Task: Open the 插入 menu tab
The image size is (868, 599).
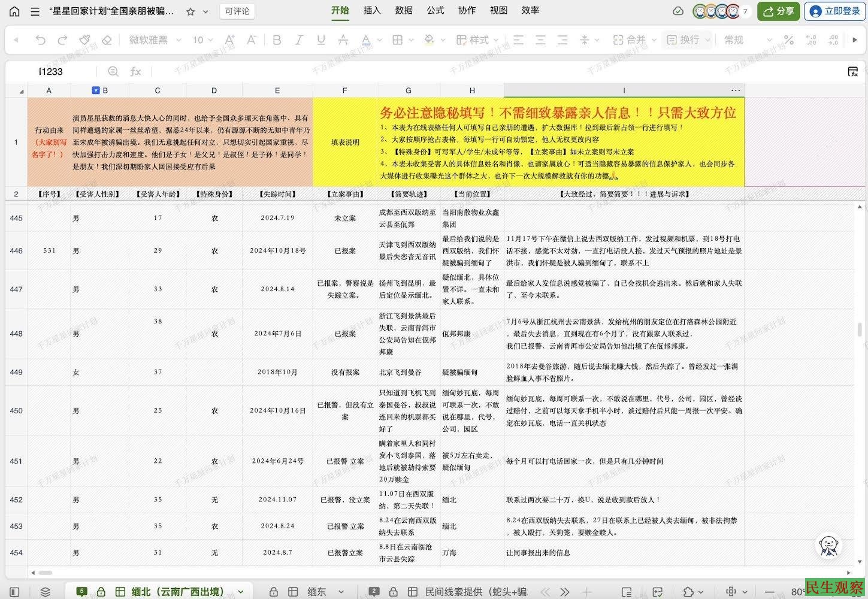Action: click(x=371, y=10)
